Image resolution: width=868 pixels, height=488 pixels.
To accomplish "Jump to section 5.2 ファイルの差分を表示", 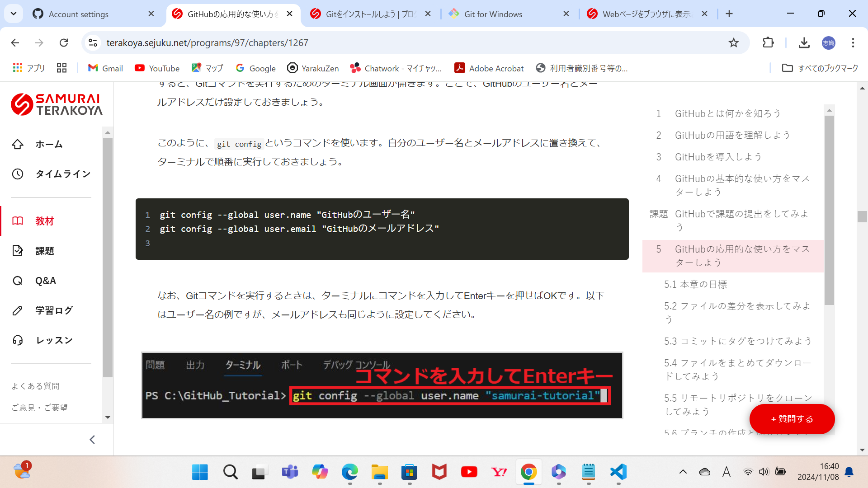I will pos(738,313).
